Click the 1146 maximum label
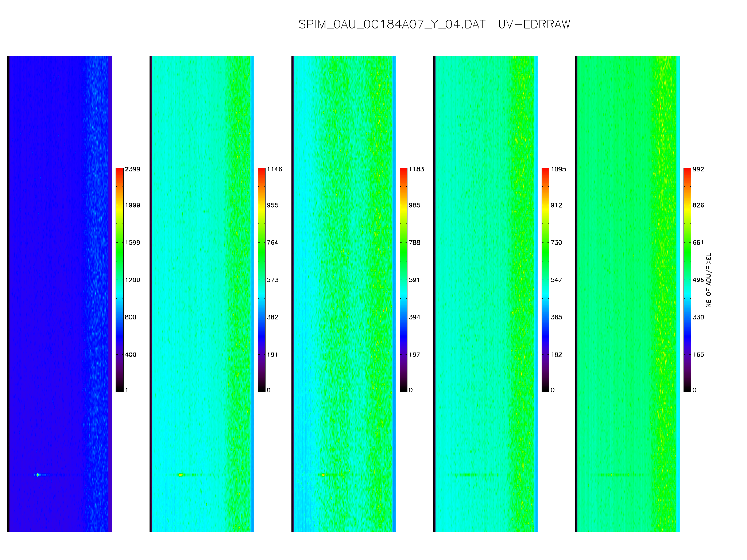Screen dimensions: 747x560 (274, 169)
